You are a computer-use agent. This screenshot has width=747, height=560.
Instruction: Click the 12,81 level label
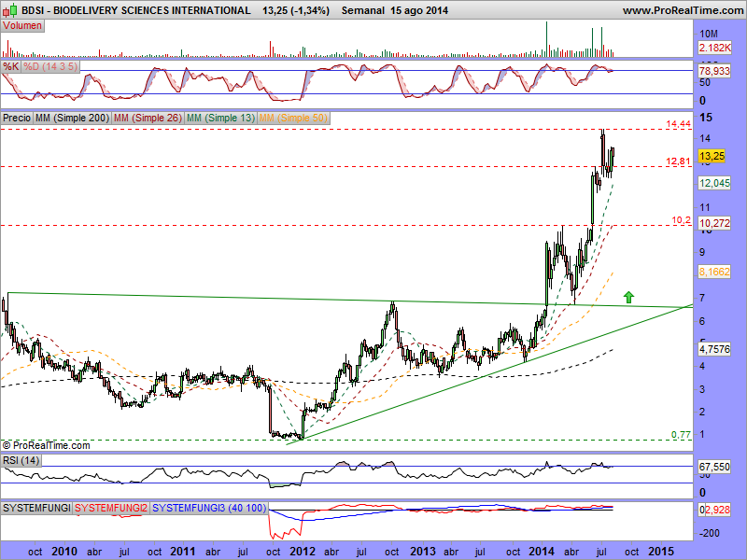679,161
